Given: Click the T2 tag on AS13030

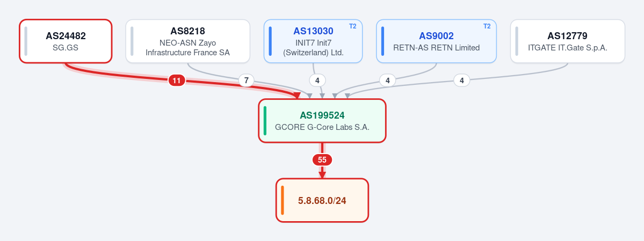Looking at the screenshot, I should (x=353, y=26).
